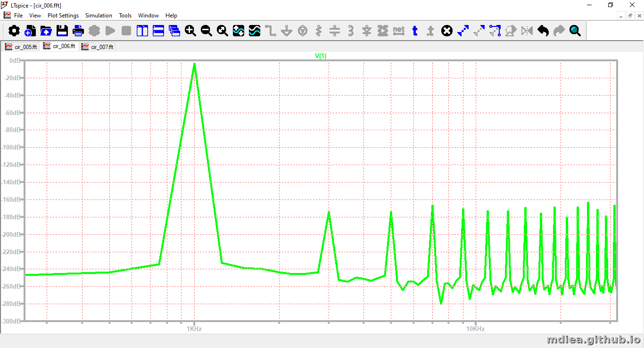Open the File menu

point(18,16)
